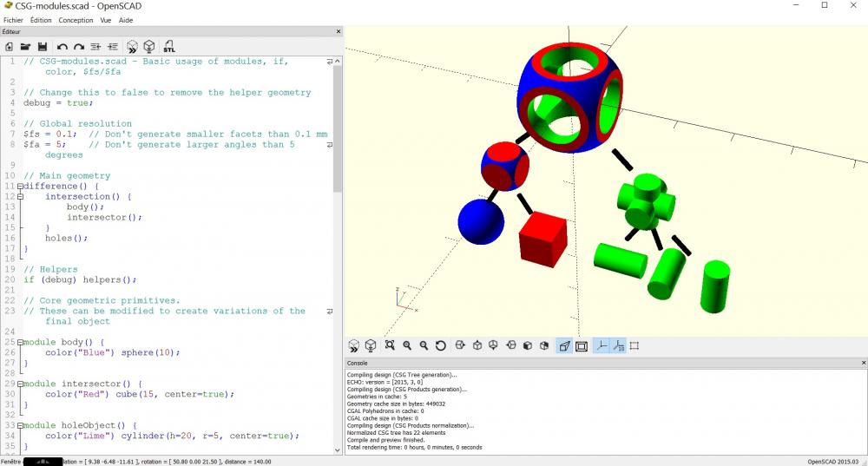Screen dimensions: 868x466
Task: Switch to the Front view
Action: (528, 346)
